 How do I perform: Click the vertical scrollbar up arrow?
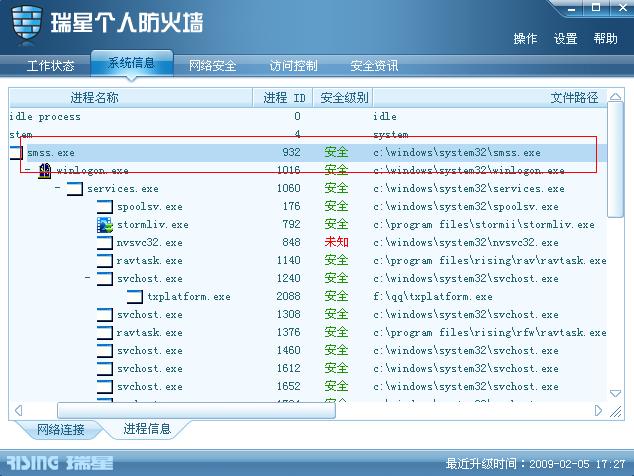[615, 97]
